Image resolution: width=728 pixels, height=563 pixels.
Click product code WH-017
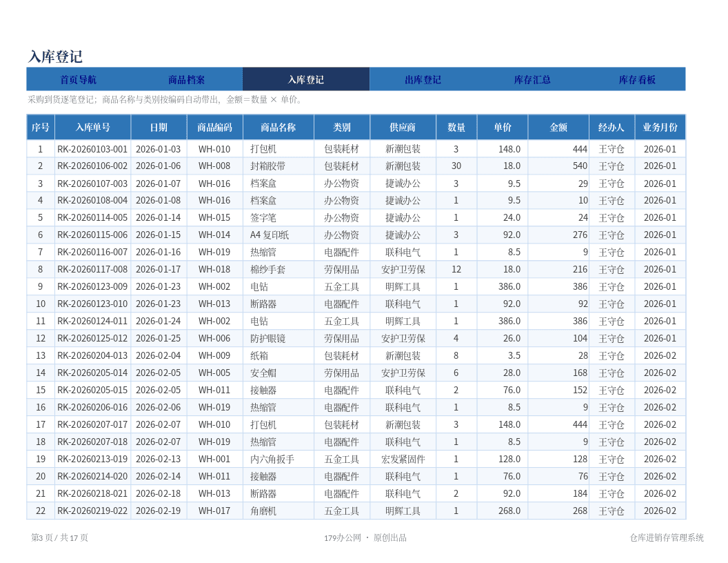(x=214, y=511)
